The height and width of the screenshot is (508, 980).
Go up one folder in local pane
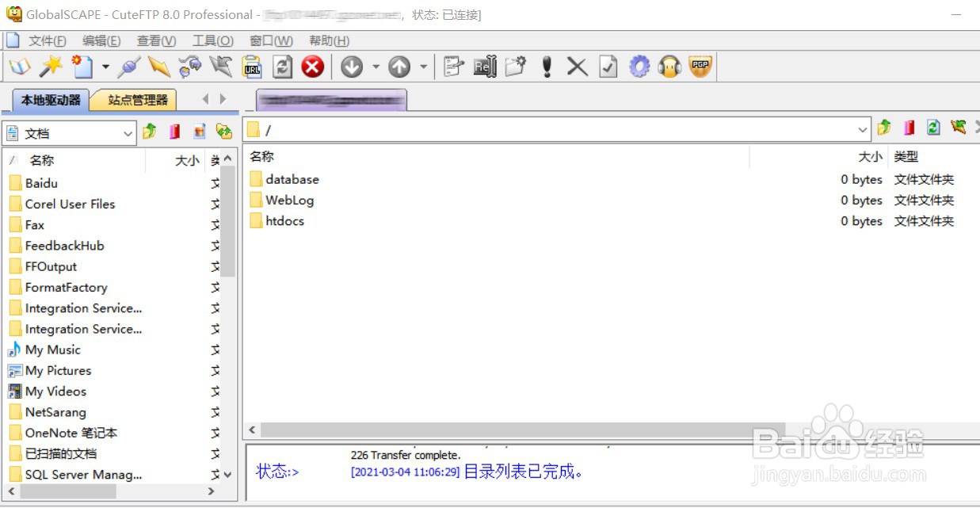[x=150, y=131]
